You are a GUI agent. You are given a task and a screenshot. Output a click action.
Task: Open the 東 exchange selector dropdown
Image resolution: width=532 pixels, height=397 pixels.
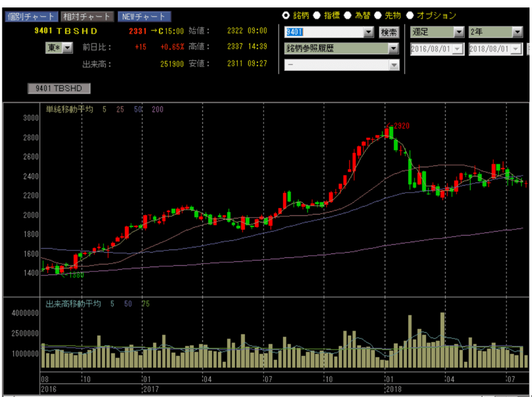coord(68,48)
